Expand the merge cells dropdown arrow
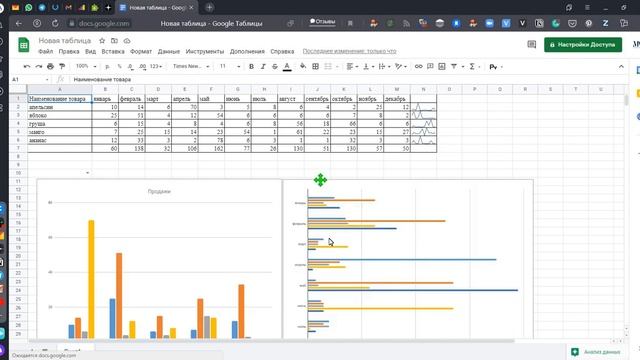The height and width of the screenshot is (360, 640). [337, 67]
